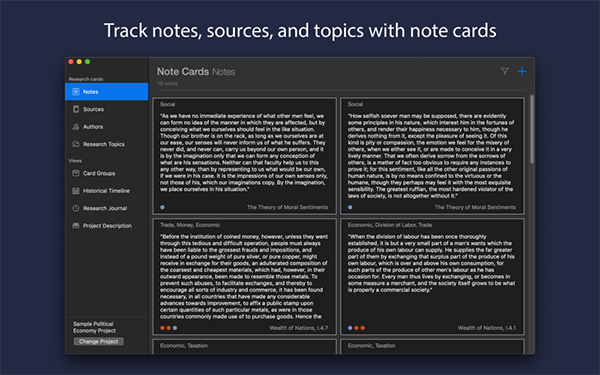Image resolution: width=600 pixels, height=375 pixels.
Task: Select the Sources icon in sidebar
Action: [76, 109]
